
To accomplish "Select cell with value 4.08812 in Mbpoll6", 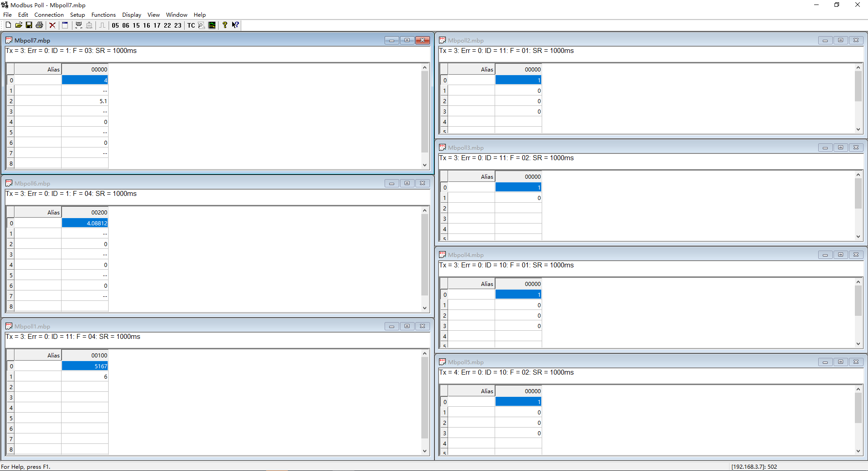I will [x=85, y=223].
